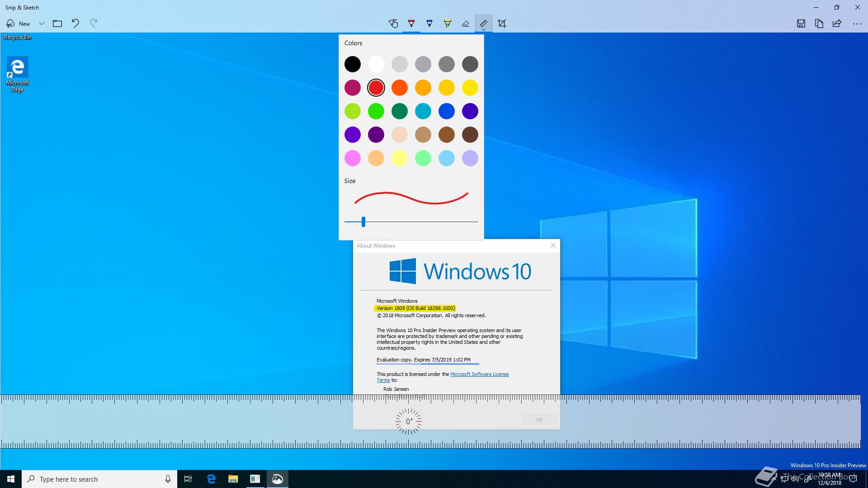Screen dimensions: 868x488
Task: Pick the lime green color swatch
Action: point(353,111)
